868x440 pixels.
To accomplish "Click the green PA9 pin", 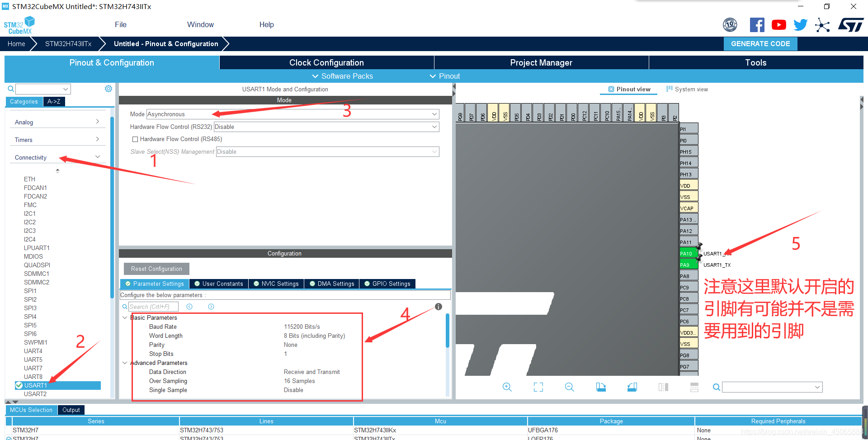I will [689, 265].
